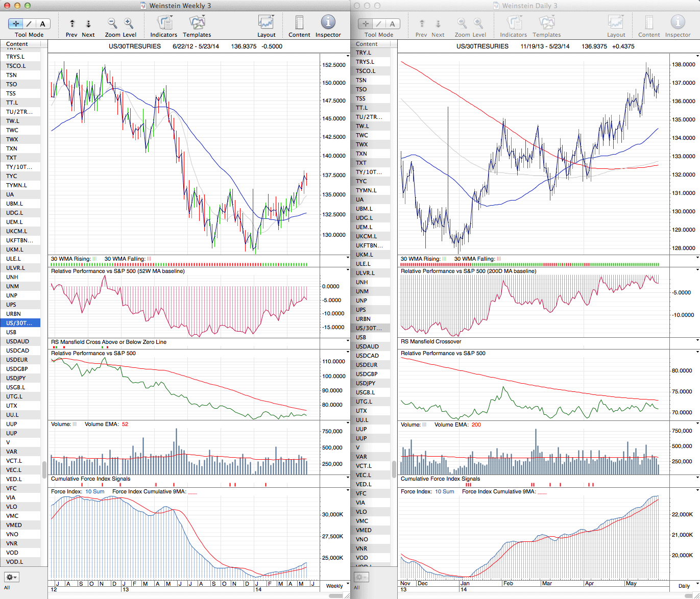The height and width of the screenshot is (599, 700).
Task: Open Templates in the Weekly window toolbar
Action: tap(197, 23)
